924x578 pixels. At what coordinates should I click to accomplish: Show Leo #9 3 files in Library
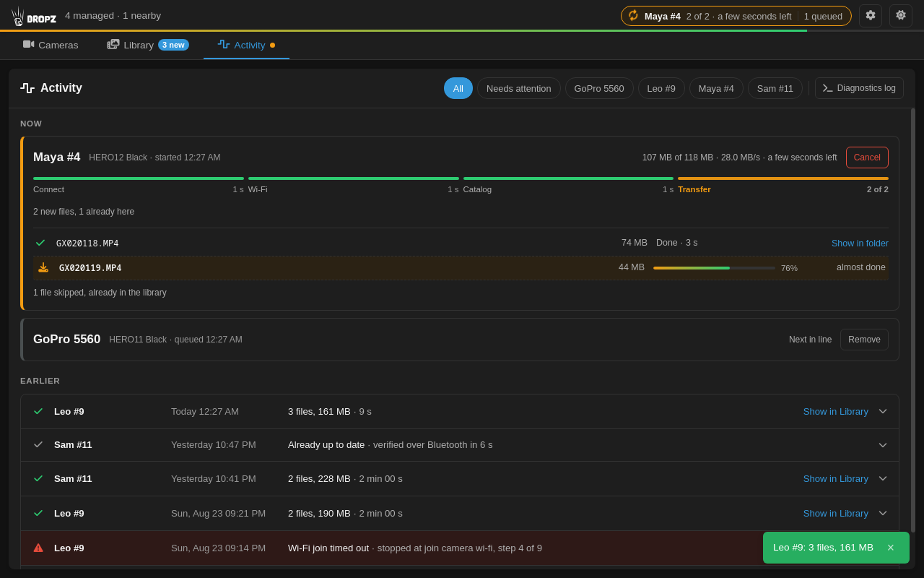click(x=836, y=411)
